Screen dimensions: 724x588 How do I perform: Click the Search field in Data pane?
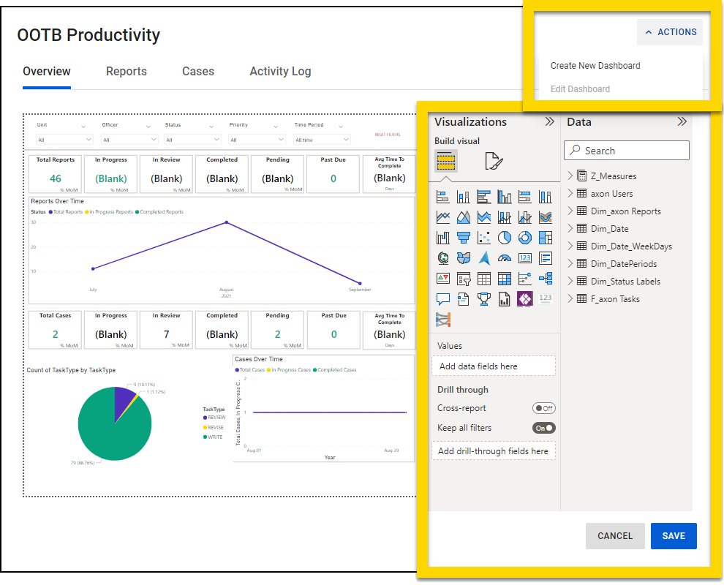click(626, 150)
